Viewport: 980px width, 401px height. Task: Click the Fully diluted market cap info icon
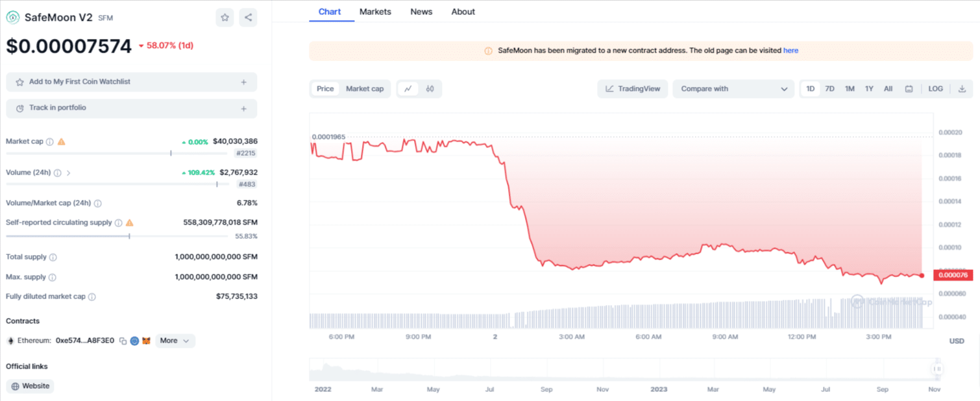(x=92, y=297)
